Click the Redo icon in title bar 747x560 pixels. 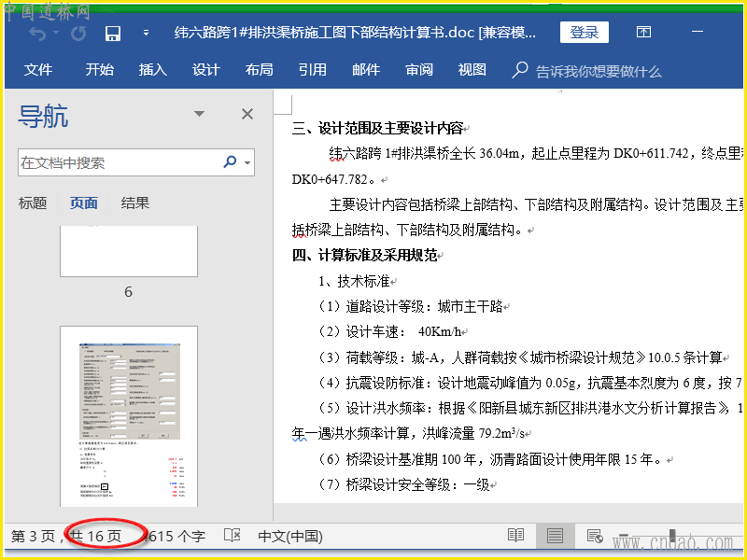point(78,34)
